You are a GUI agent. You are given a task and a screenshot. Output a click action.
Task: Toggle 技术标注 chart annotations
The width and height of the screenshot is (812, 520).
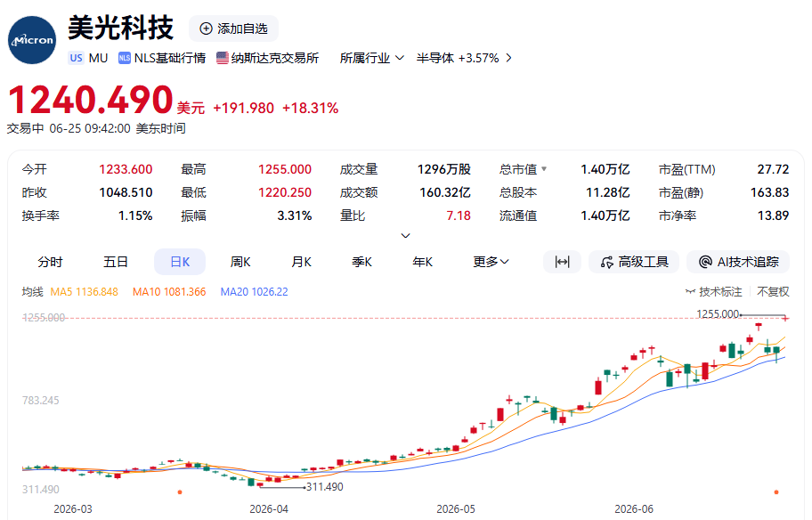coord(713,291)
